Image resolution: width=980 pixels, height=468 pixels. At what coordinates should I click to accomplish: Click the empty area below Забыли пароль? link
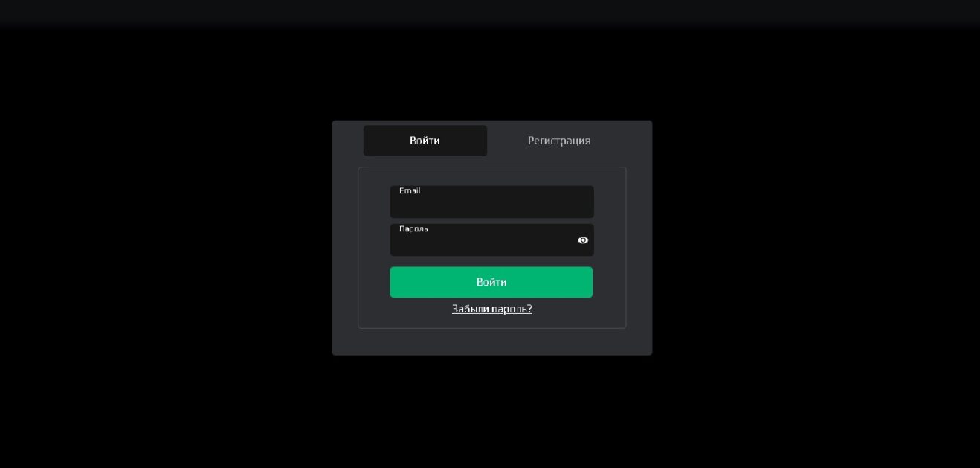(x=491, y=341)
